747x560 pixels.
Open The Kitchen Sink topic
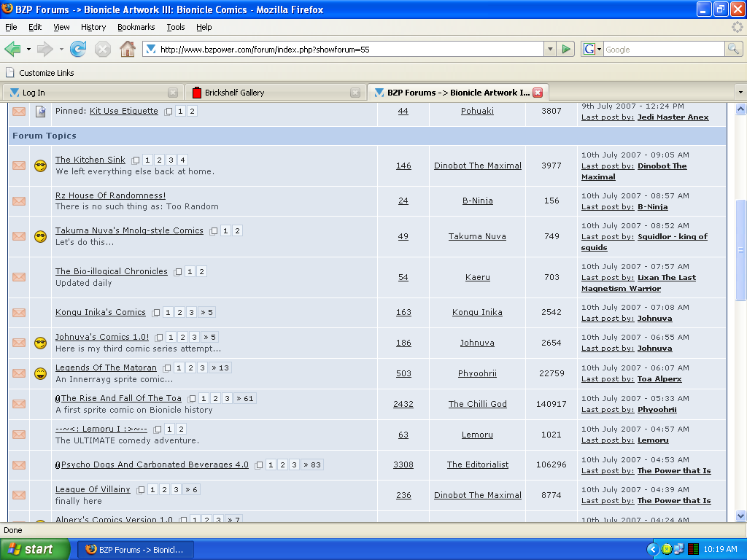tap(90, 160)
